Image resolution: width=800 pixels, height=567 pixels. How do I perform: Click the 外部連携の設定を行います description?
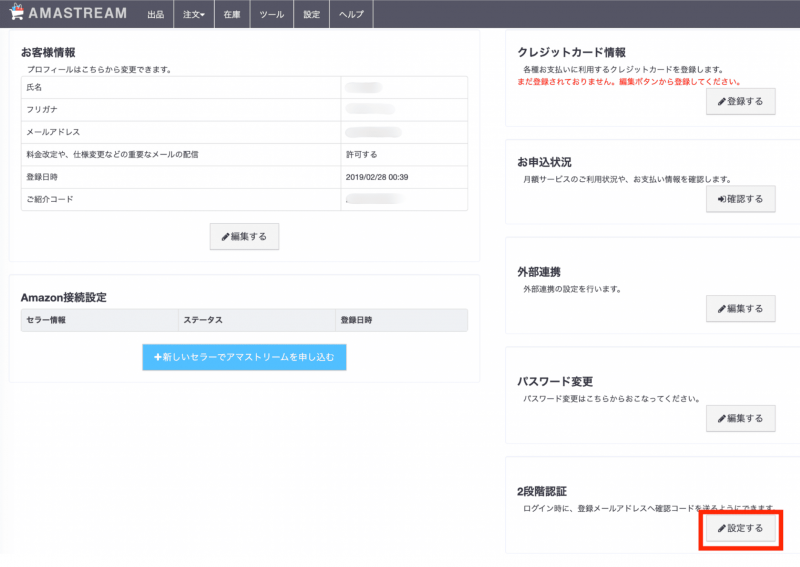[572, 289]
